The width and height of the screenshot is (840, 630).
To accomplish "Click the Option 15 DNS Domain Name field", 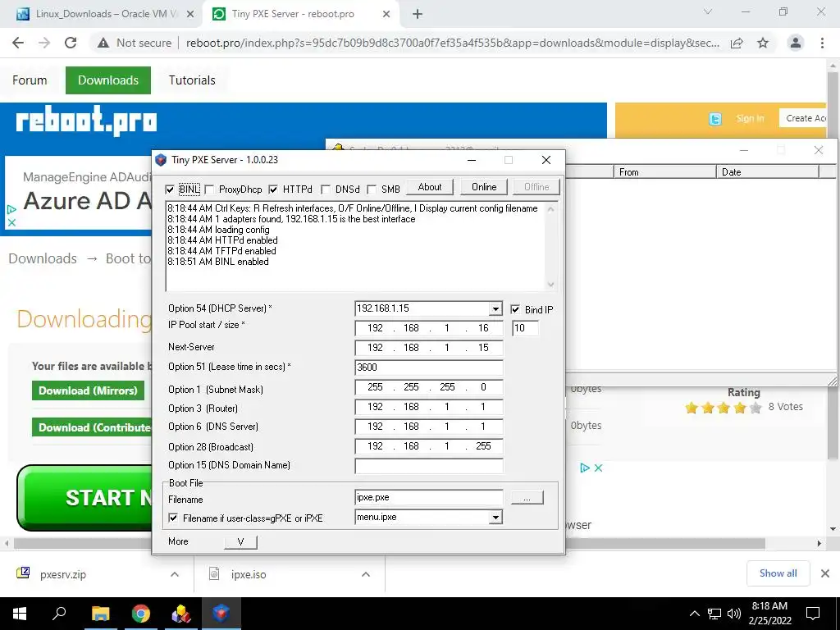I will click(428, 466).
